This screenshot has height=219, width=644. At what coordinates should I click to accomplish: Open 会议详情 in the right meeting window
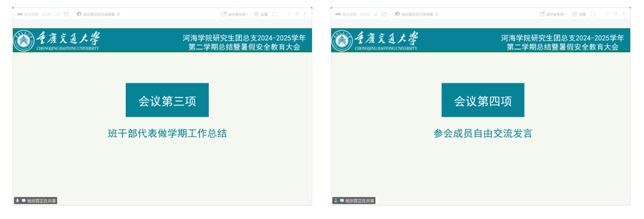[349, 14]
